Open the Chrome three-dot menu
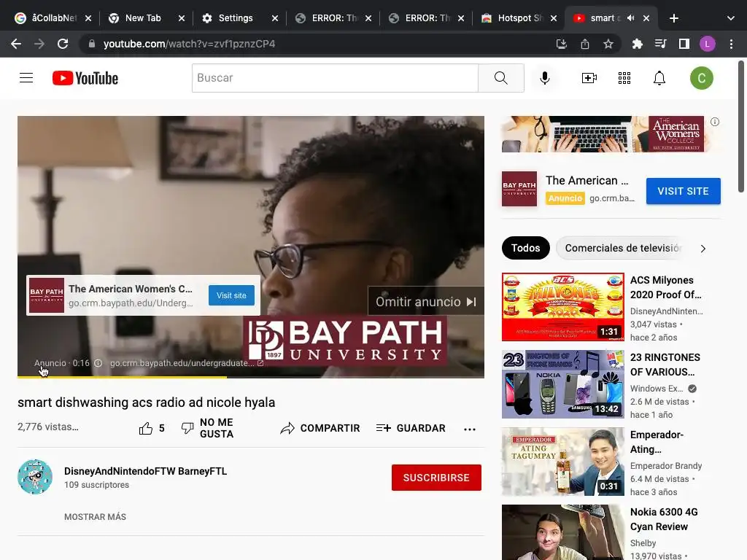 click(731, 44)
